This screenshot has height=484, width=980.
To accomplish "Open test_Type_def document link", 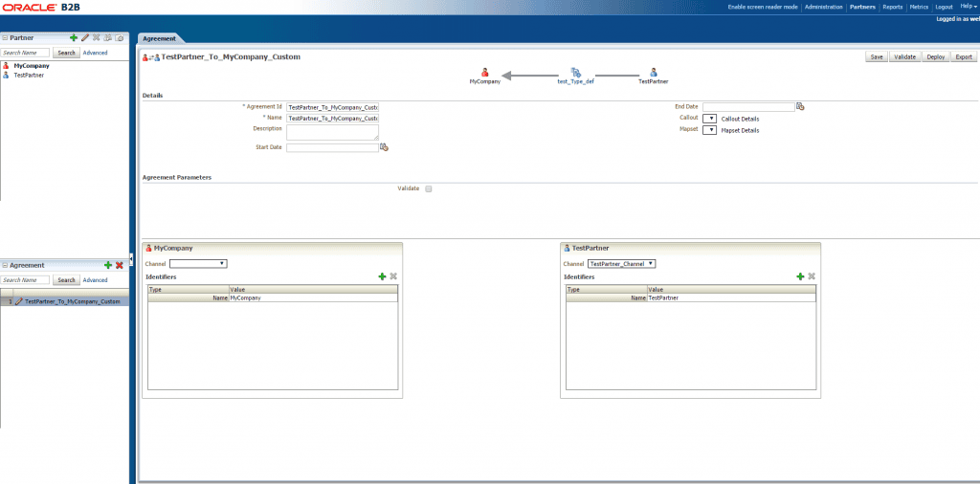I will [x=575, y=82].
